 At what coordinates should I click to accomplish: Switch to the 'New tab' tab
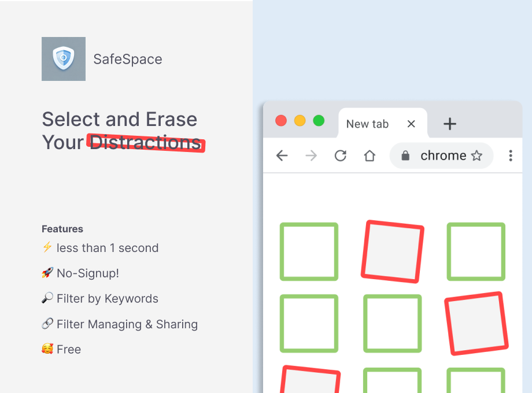pos(367,123)
